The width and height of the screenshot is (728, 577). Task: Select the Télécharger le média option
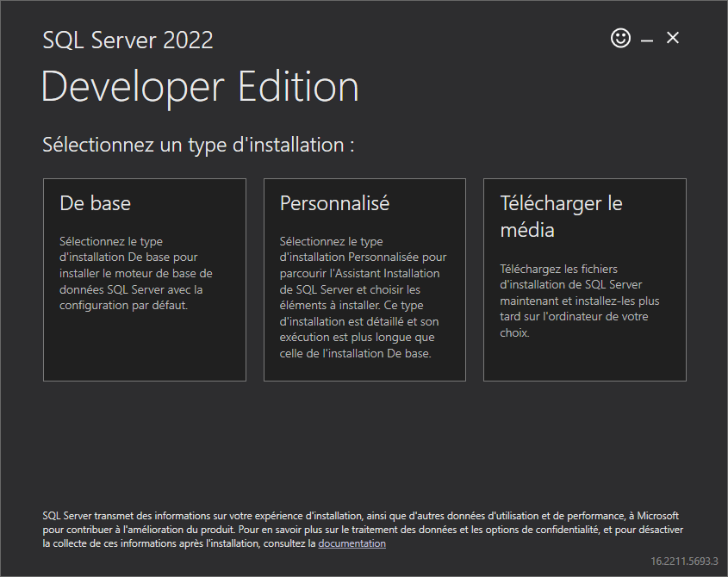(584, 280)
